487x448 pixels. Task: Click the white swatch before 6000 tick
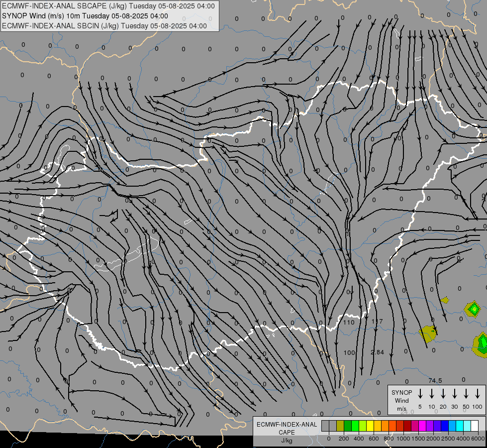click(475, 426)
